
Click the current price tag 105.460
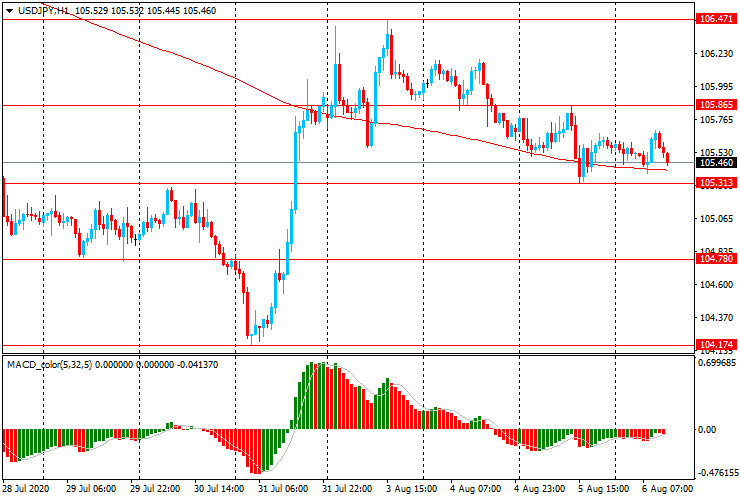pyautogui.click(x=716, y=163)
